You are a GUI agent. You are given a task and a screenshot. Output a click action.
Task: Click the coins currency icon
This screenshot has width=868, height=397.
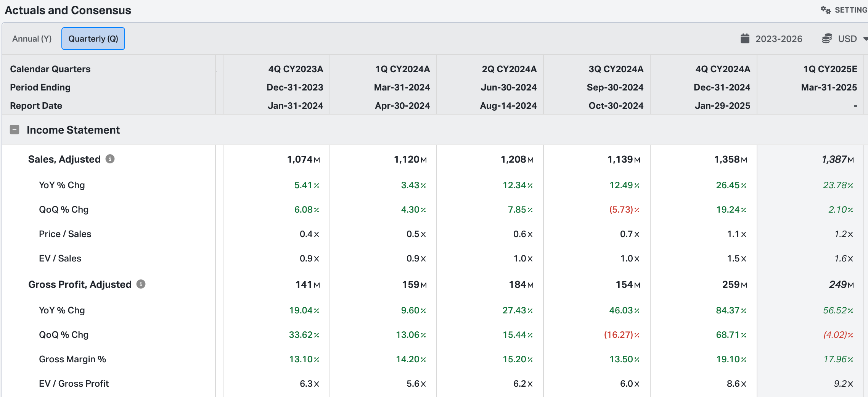827,39
